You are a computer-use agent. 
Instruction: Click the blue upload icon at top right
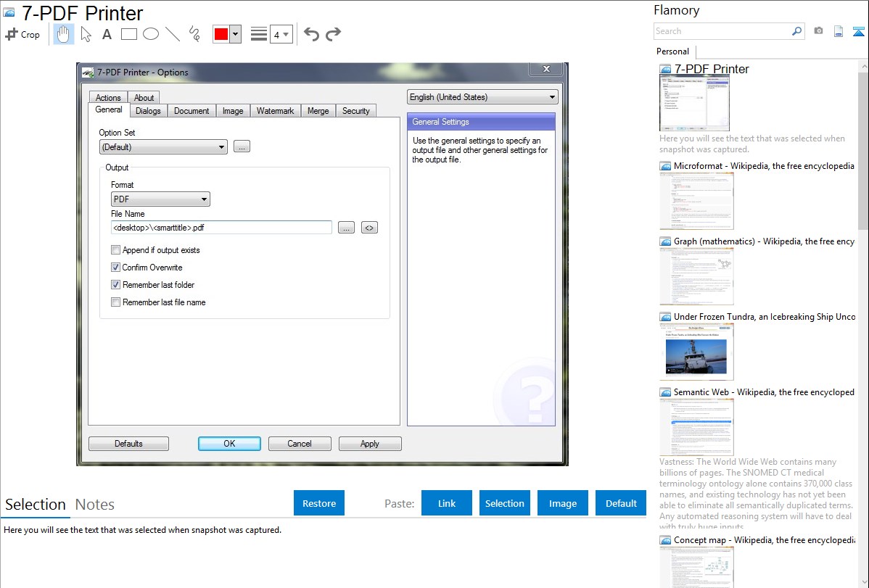858,31
